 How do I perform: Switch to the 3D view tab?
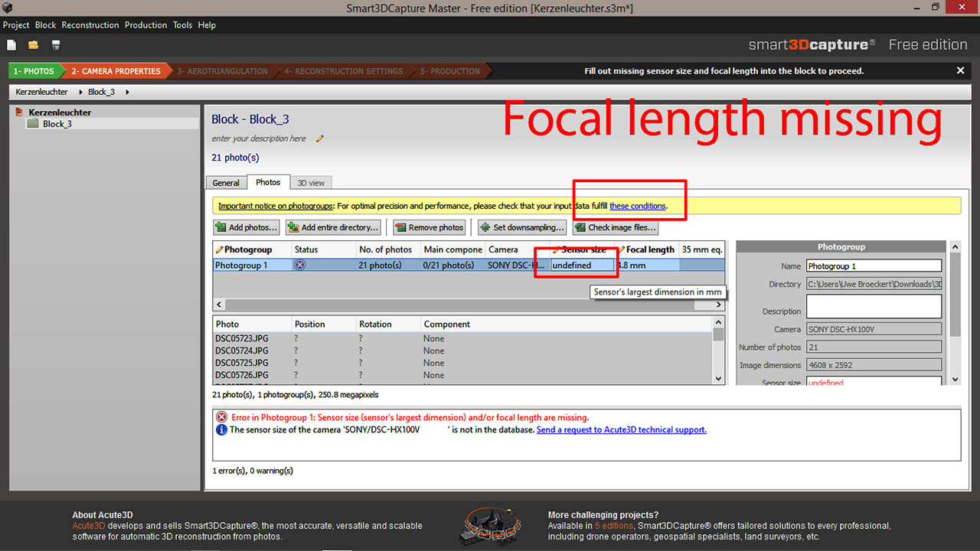[311, 183]
